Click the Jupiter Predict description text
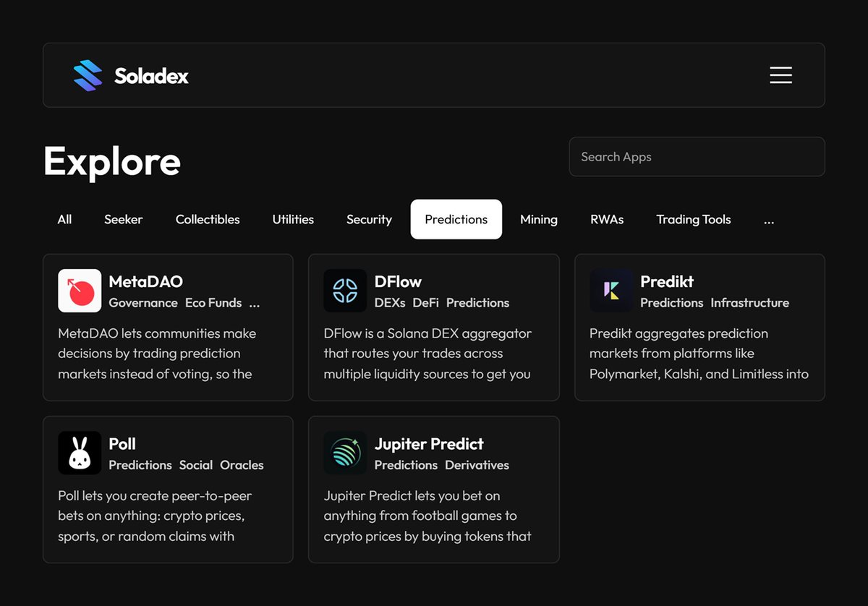The height and width of the screenshot is (606, 868). pos(427,516)
